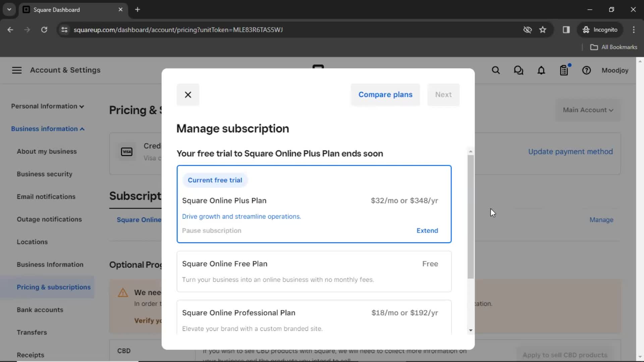Open Business Information sidebar item

point(50,264)
